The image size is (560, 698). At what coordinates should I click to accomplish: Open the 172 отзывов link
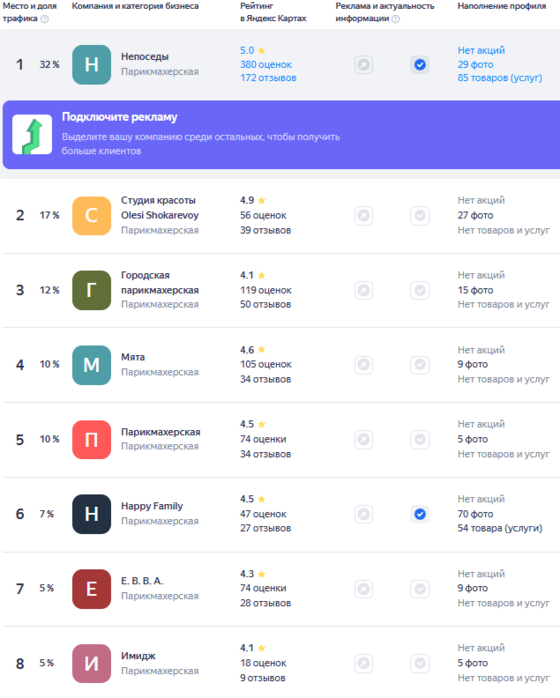[268, 78]
